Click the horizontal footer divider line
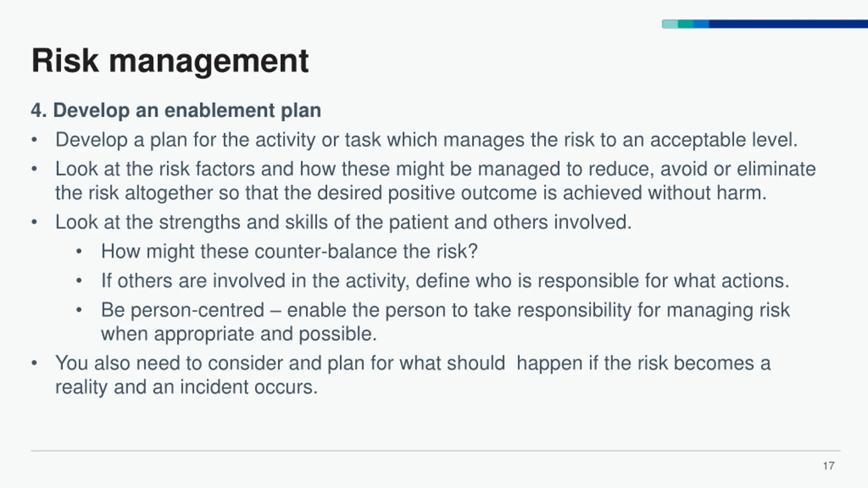Viewport: 868px width, 488px height. 436,451
